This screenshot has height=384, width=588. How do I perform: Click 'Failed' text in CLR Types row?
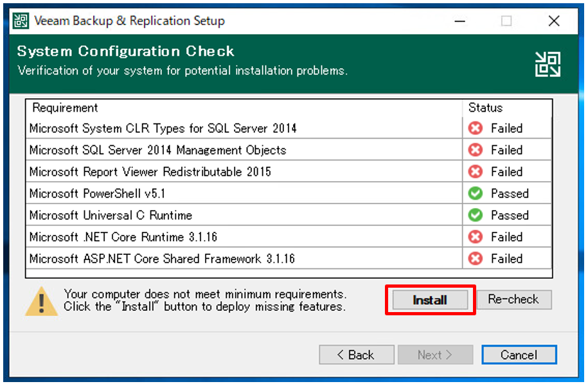[506, 128]
